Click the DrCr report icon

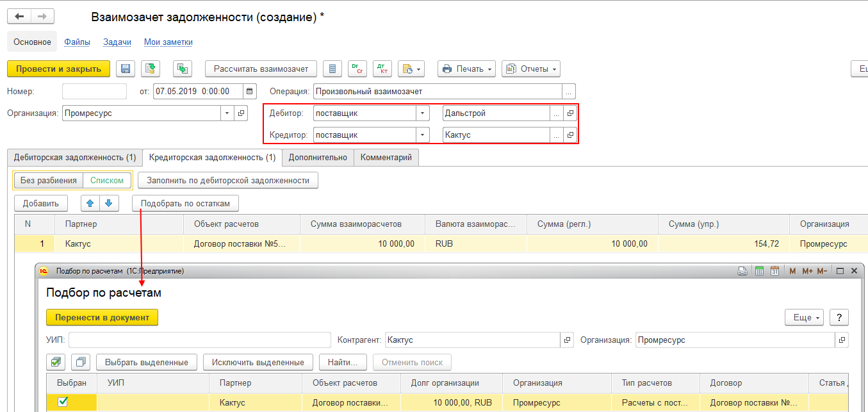click(x=357, y=69)
